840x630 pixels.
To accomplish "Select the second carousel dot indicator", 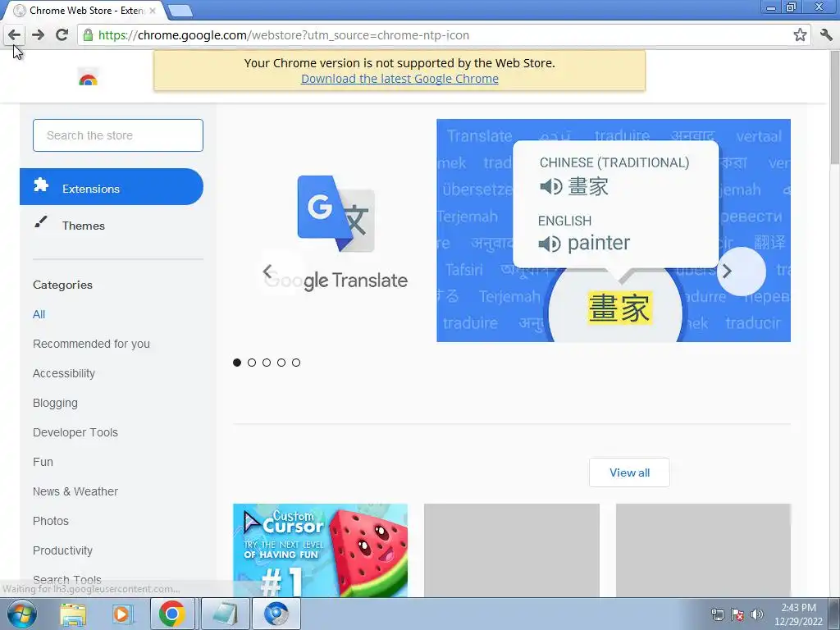I will click(252, 363).
